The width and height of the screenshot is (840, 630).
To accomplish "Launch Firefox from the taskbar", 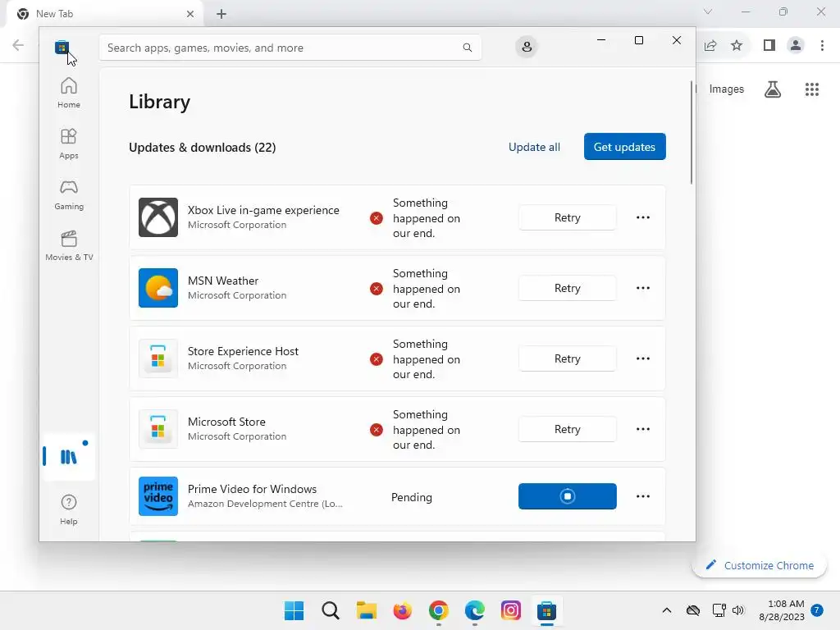I will [402, 610].
